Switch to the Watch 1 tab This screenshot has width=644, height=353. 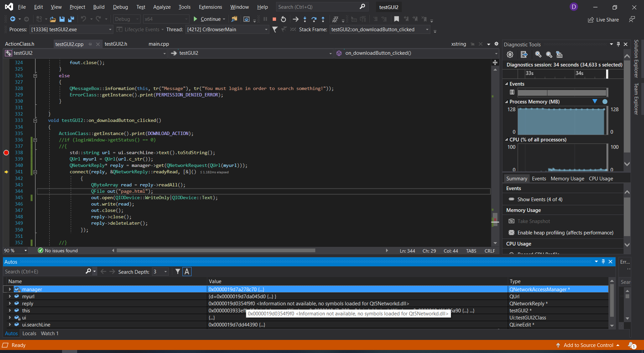(x=50, y=334)
